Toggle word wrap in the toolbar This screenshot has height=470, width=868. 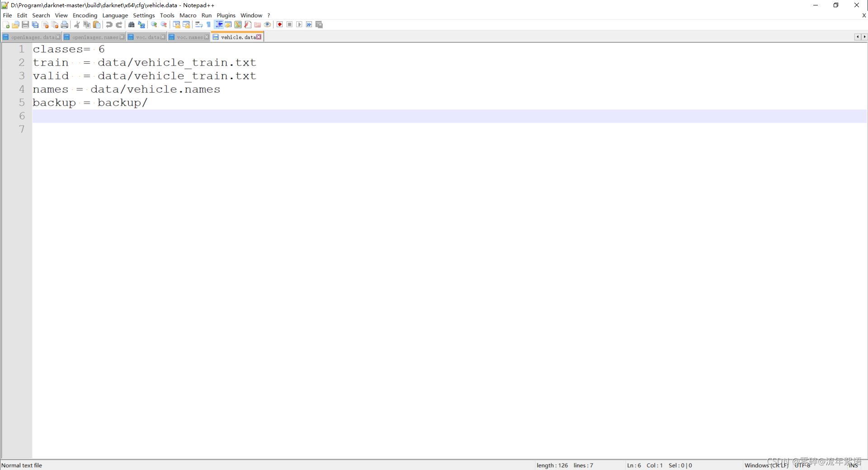[199, 24]
